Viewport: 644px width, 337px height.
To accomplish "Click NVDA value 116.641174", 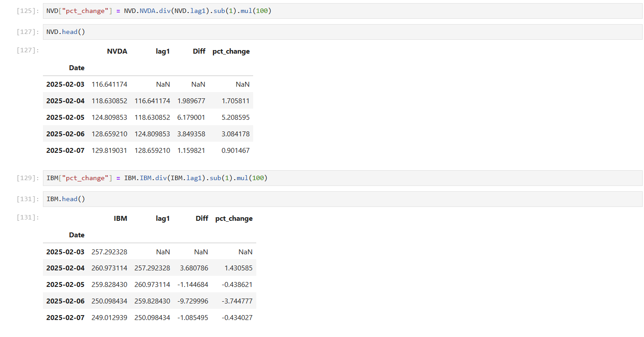I will click(x=109, y=84).
